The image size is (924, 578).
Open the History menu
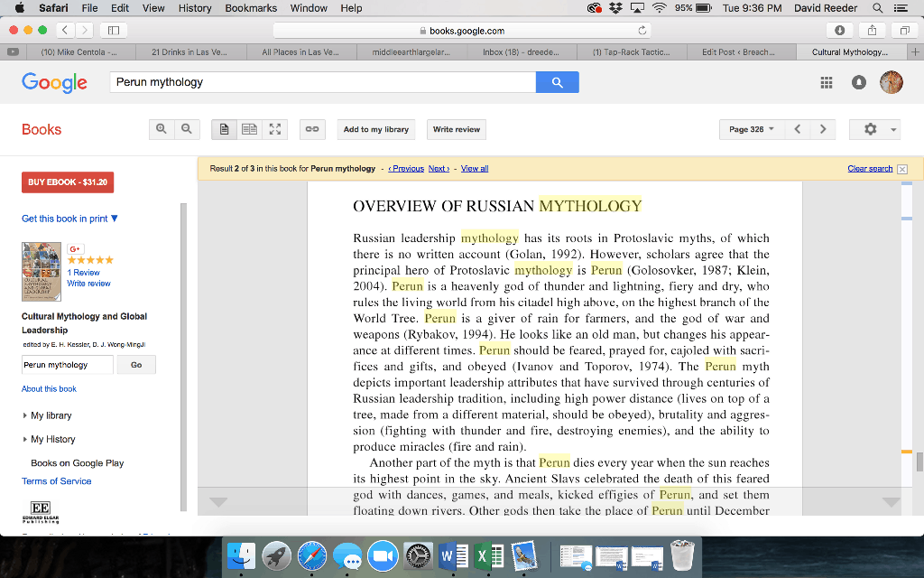(195, 7)
